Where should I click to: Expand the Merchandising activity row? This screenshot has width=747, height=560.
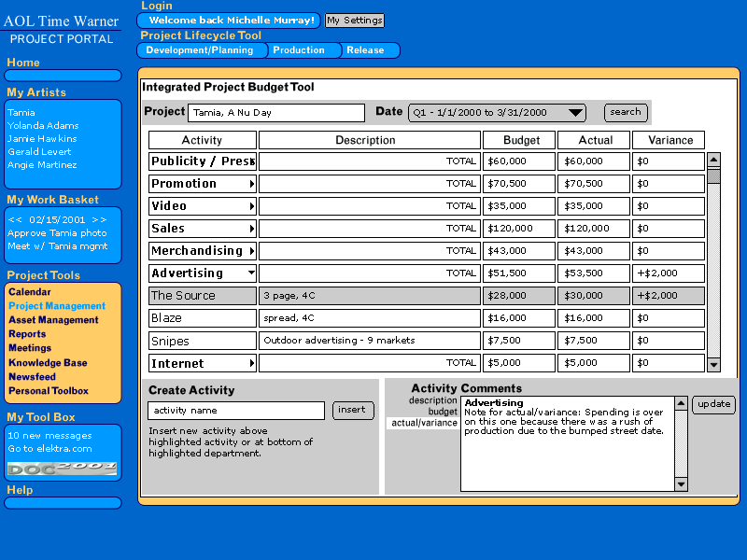coord(251,251)
